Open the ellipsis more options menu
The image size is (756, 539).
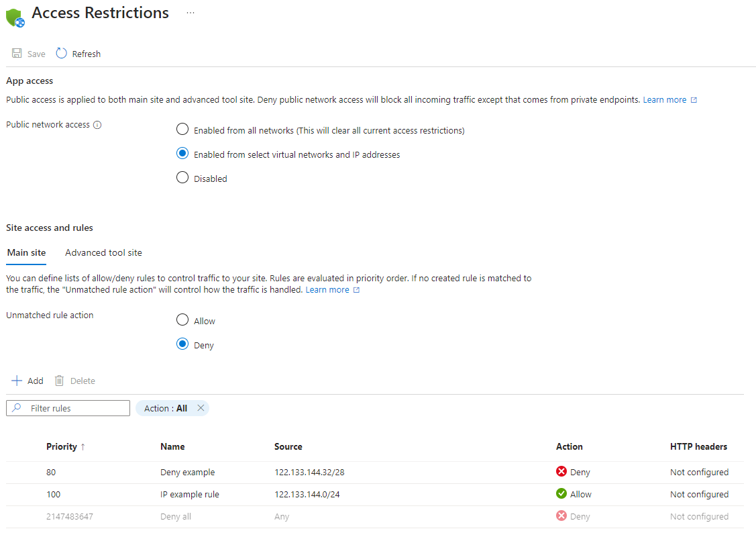point(191,13)
